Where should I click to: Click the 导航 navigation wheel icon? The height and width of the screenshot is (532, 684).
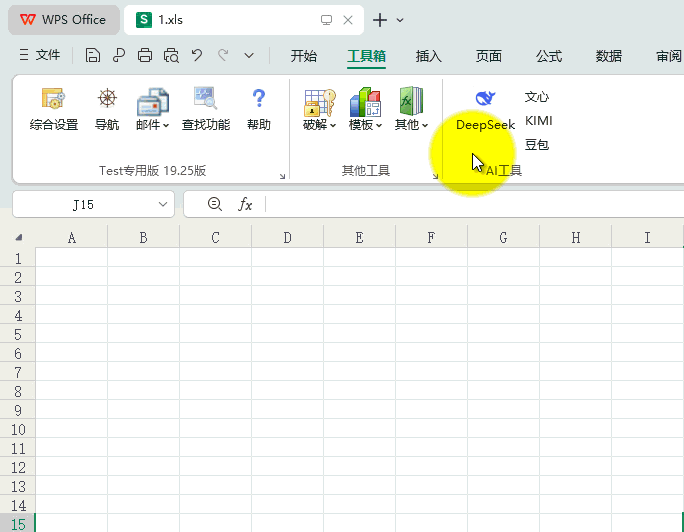coord(106,108)
